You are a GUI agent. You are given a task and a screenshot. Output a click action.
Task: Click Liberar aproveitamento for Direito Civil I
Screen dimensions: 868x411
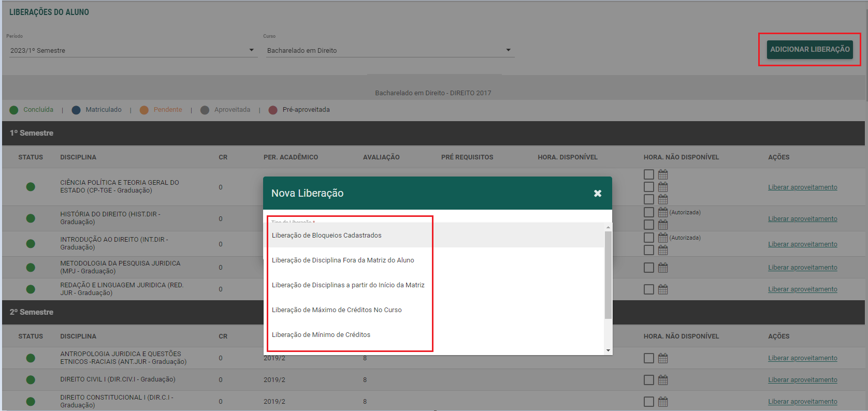802,380
